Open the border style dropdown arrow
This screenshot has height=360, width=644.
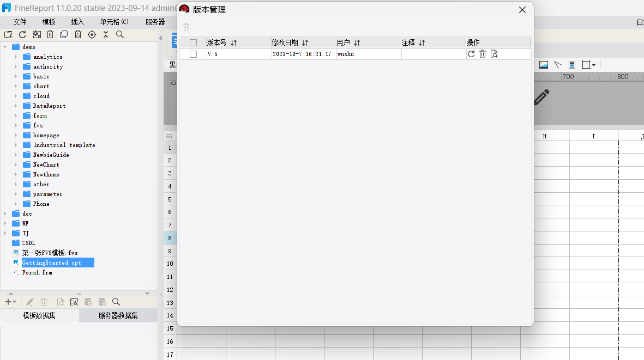594,65
